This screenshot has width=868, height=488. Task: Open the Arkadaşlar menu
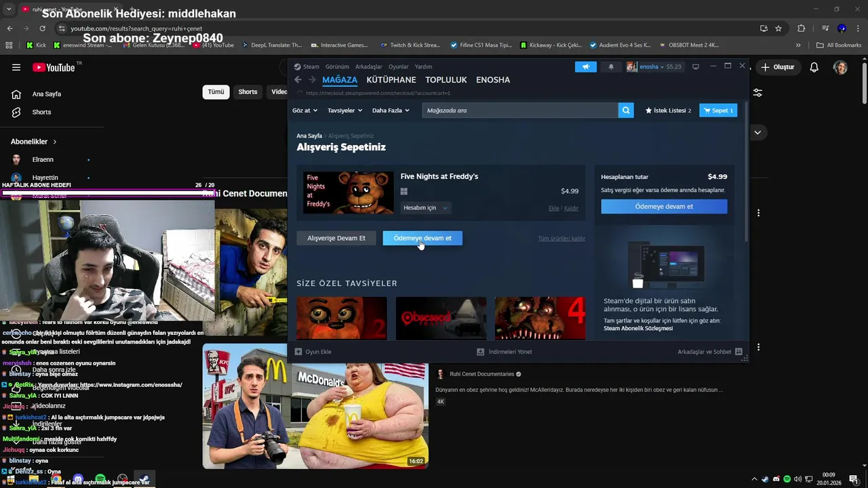tap(369, 66)
